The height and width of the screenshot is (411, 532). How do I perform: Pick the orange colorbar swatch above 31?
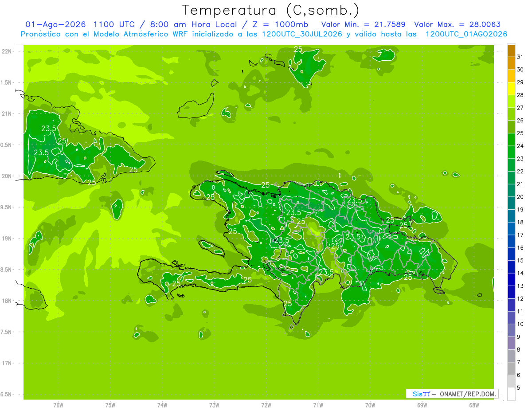point(512,51)
